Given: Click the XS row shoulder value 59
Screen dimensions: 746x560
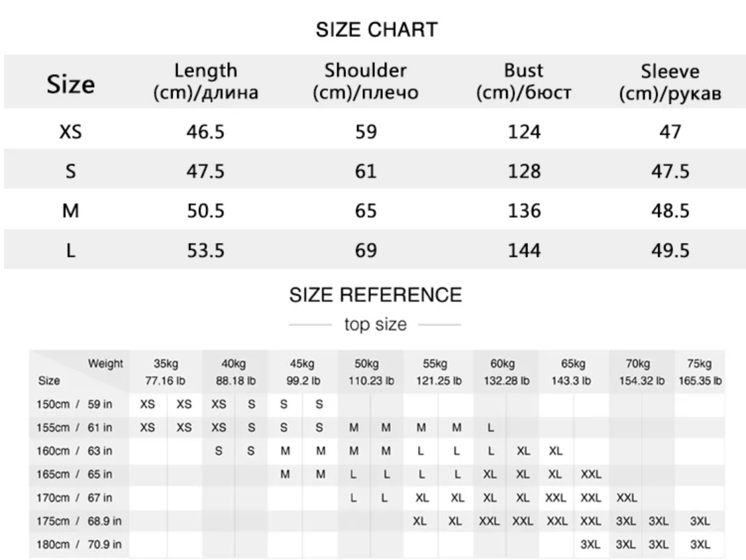Looking at the screenshot, I should 366,132.
